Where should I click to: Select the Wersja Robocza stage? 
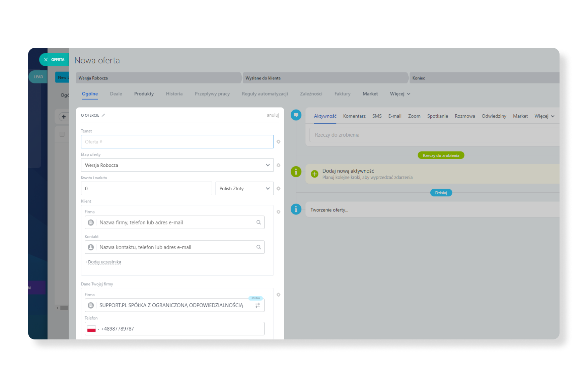point(158,78)
